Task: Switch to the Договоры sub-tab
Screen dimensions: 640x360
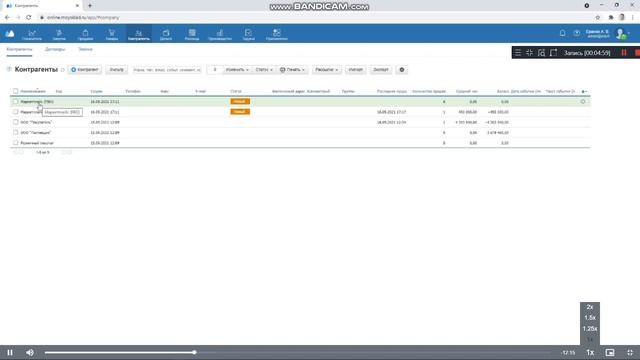Action: pos(55,49)
